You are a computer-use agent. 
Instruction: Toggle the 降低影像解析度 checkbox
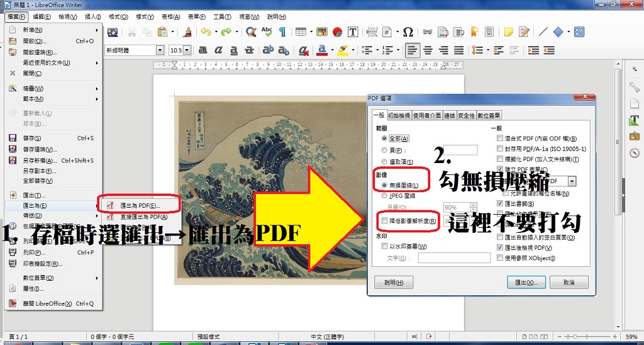[385, 220]
